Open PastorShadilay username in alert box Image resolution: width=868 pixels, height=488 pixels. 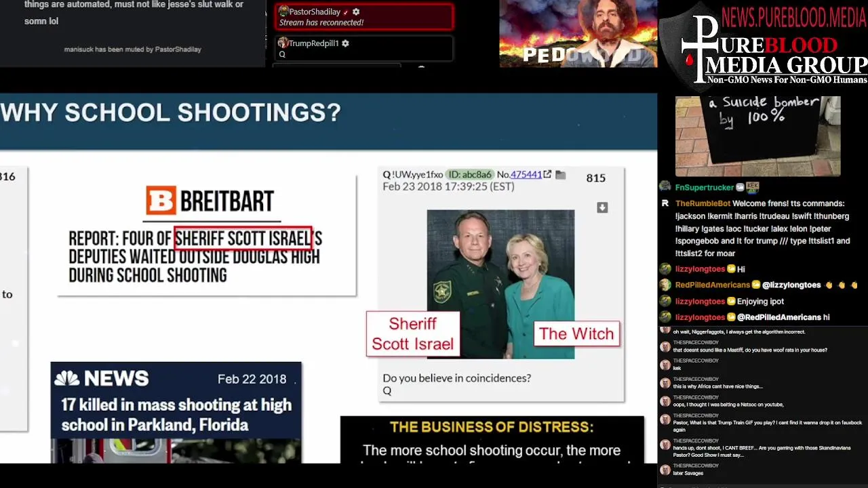click(315, 12)
